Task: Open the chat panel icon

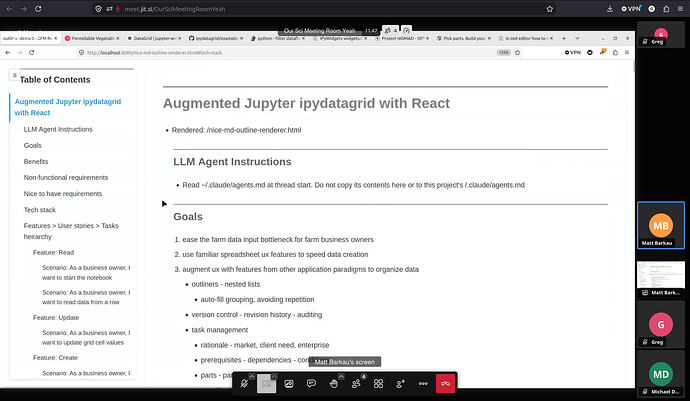Action: pyautogui.click(x=312, y=384)
